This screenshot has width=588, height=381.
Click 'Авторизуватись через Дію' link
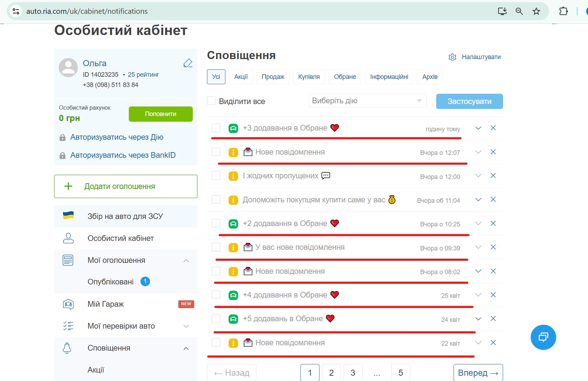117,137
